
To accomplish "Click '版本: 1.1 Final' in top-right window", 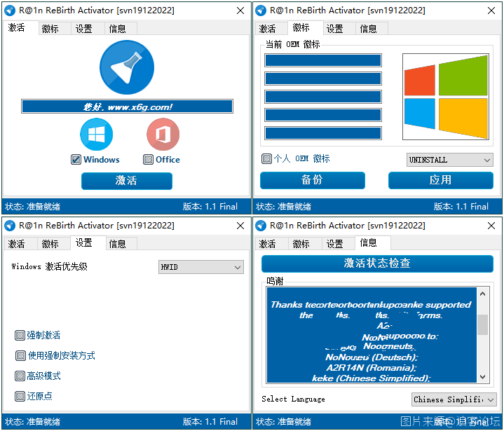I will [x=461, y=206].
